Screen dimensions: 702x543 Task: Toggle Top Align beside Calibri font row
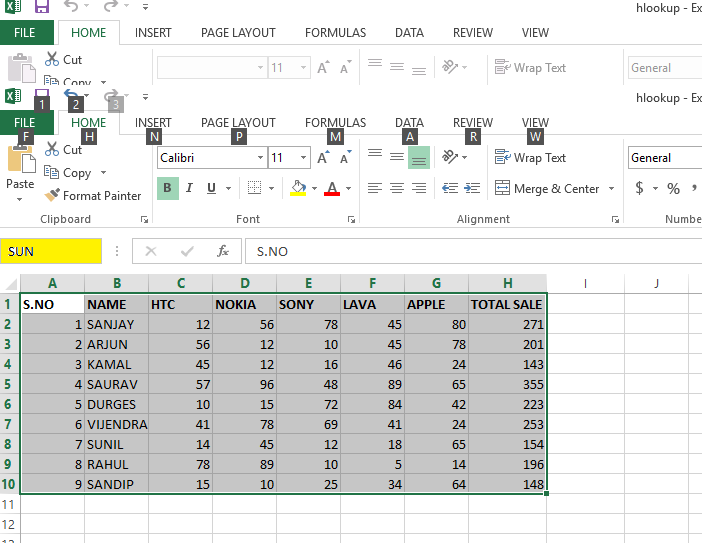click(x=375, y=155)
